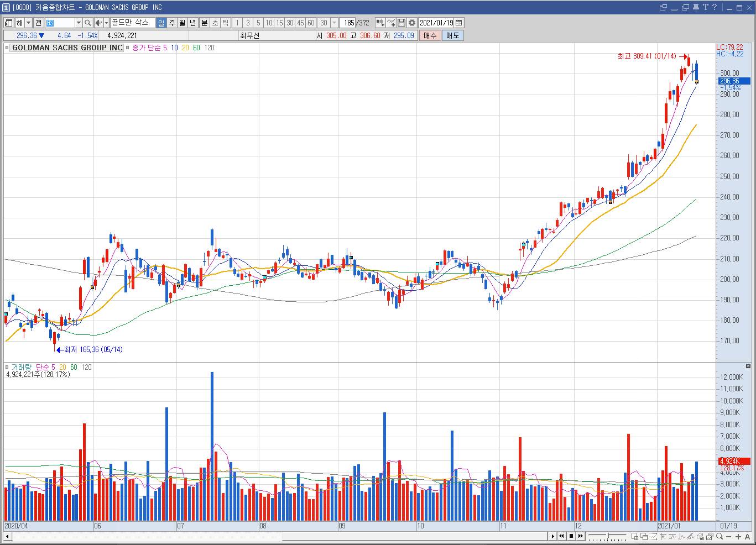The image size is (756, 545).
Task: Click the 매수 buy button
Action: pos(430,35)
